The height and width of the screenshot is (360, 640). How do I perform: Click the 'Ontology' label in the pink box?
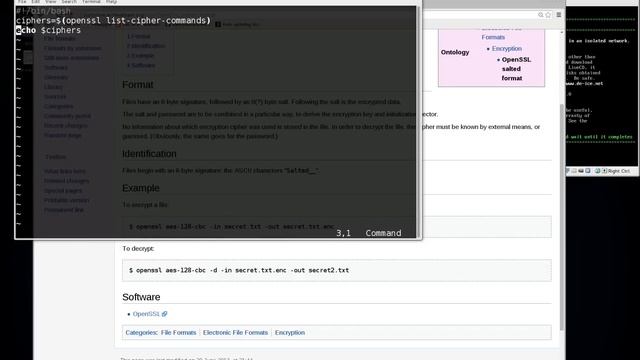pyautogui.click(x=455, y=52)
